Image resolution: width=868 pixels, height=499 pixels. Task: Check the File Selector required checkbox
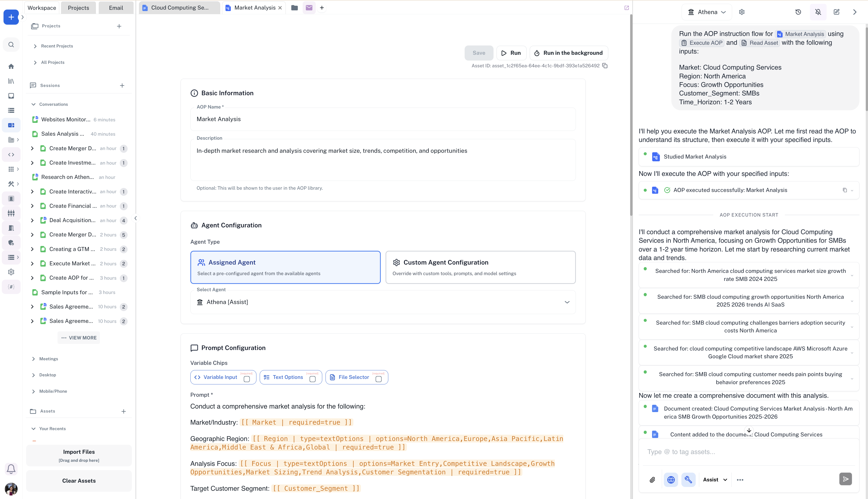378,379
